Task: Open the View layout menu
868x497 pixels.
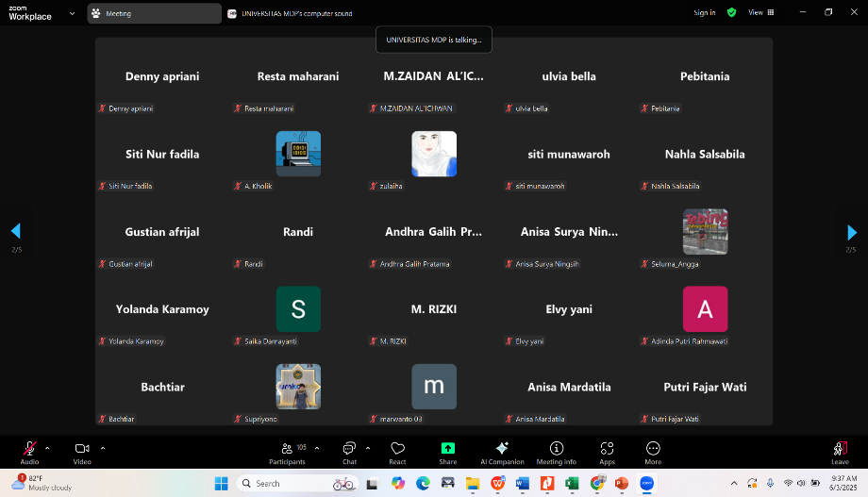Action: point(761,12)
